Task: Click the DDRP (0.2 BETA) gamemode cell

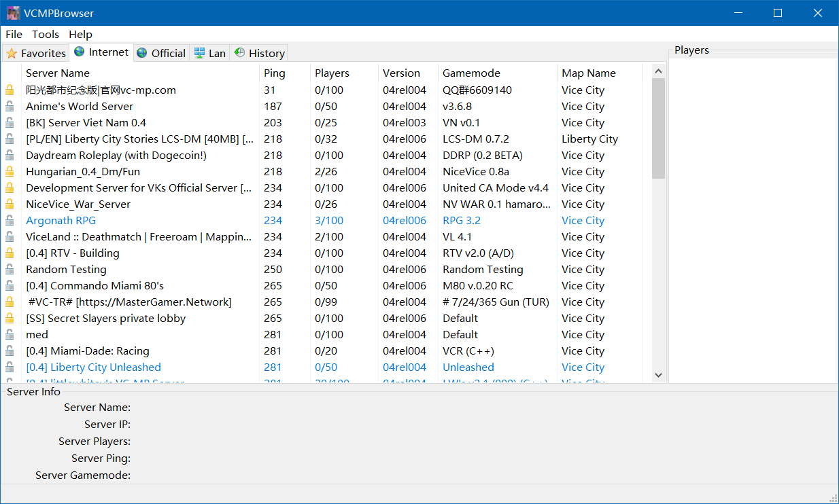Action: [x=482, y=155]
